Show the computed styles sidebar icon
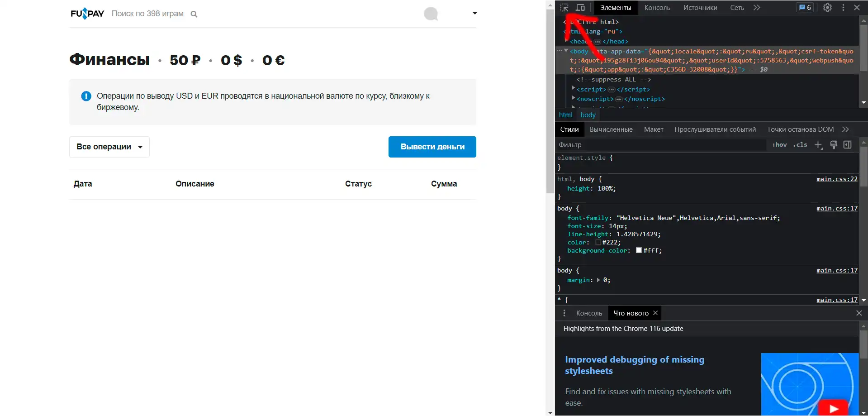 click(x=848, y=145)
